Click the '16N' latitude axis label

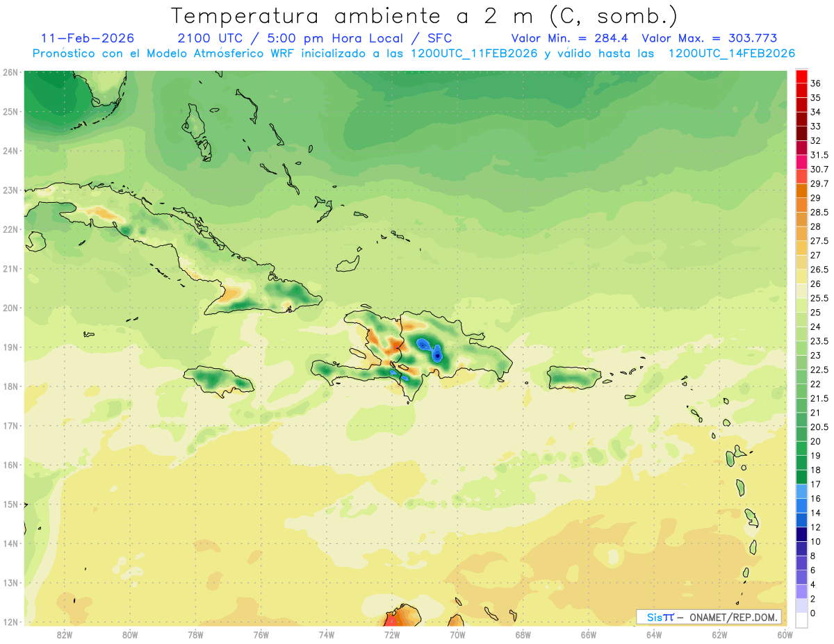10,465
